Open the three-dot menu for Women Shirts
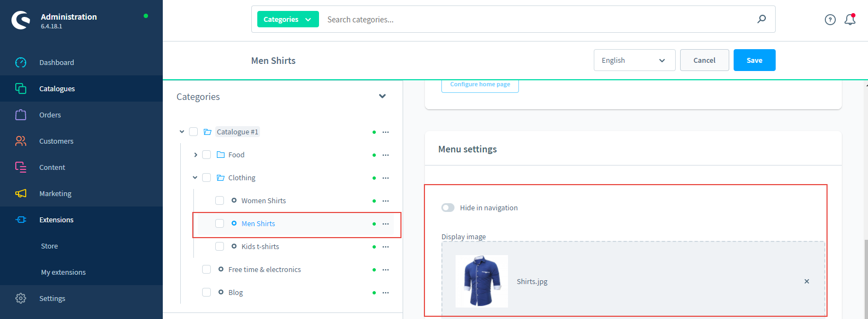The height and width of the screenshot is (319, 868). tap(386, 201)
